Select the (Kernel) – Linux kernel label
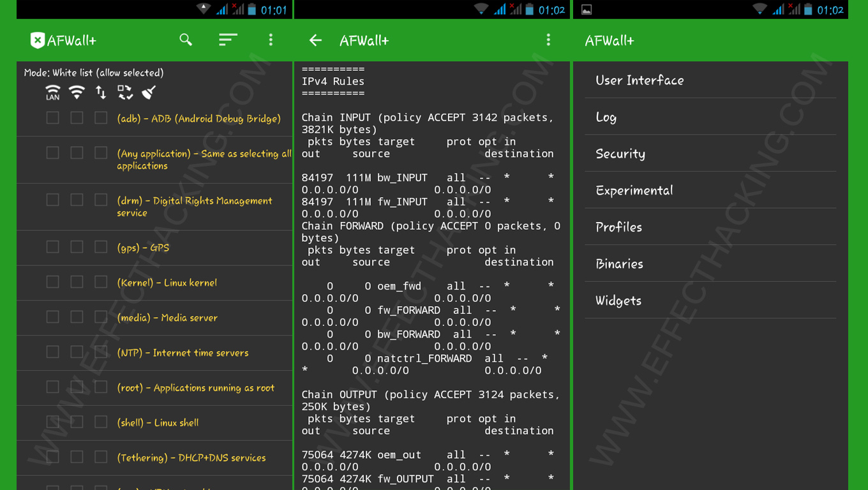The image size is (868, 490). tap(167, 283)
